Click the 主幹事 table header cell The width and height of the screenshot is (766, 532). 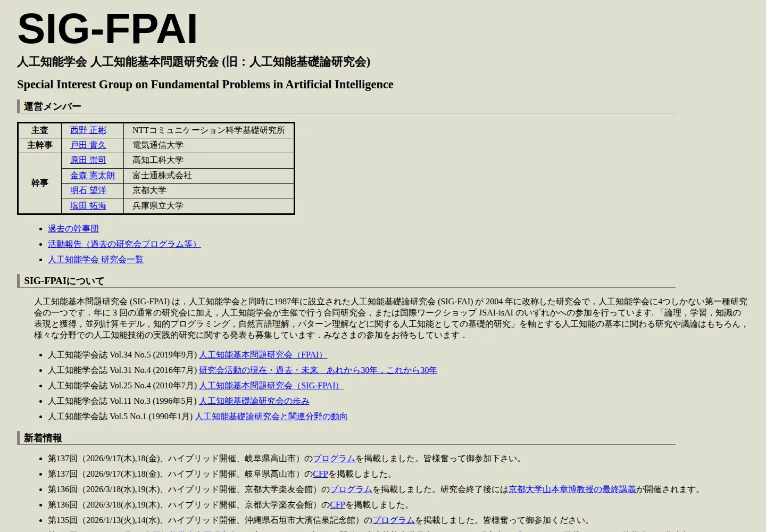pos(40,145)
